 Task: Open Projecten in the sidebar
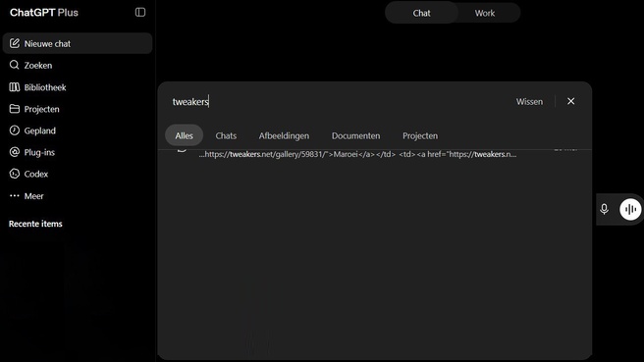point(78,109)
